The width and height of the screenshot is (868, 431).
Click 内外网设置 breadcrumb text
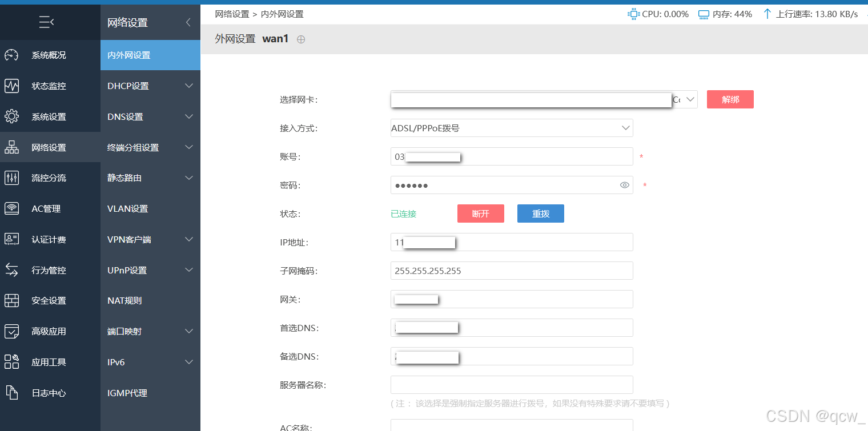coord(282,14)
